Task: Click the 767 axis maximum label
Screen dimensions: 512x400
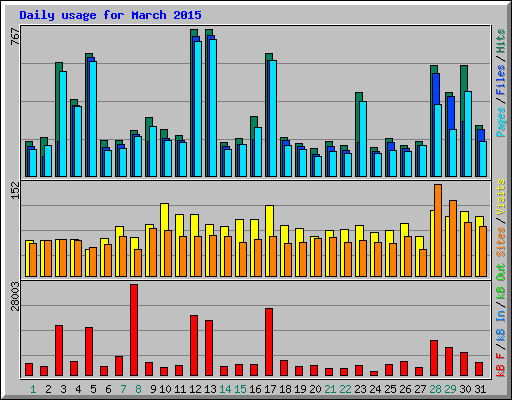Action: point(15,36)
